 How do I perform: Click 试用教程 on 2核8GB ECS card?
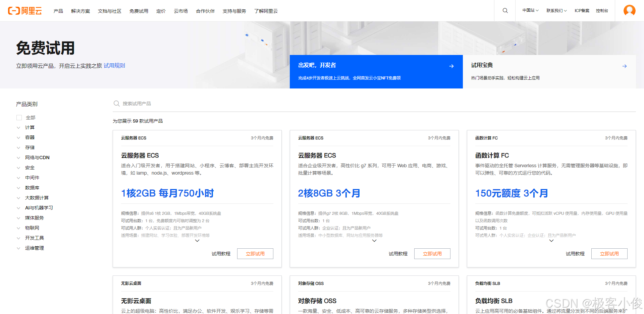pyautogui.click(x=398, y=254)
